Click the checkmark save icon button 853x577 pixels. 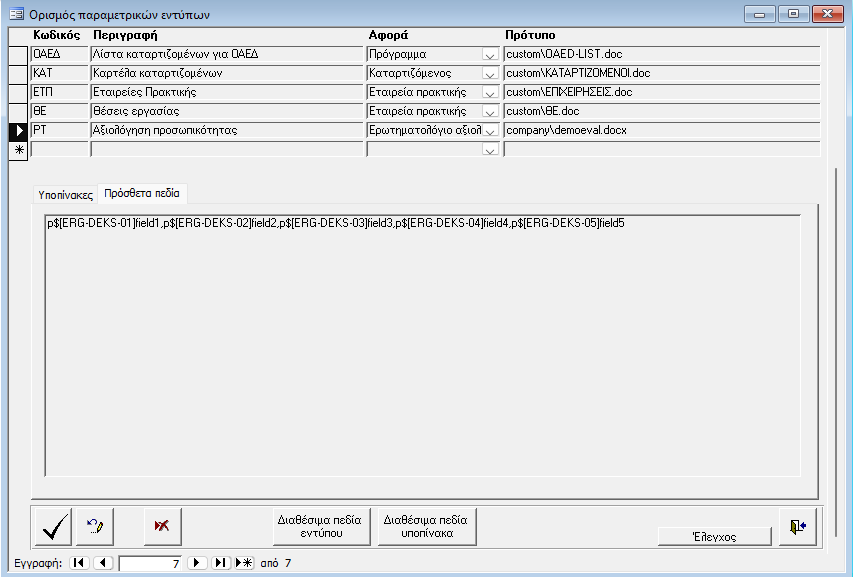pyautogui.click(x=57, y=524)
